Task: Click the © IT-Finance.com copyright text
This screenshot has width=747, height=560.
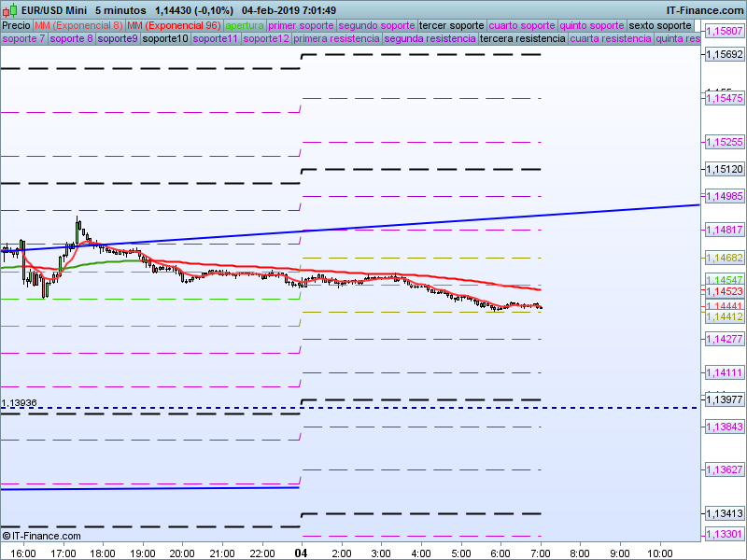Action: [x=42, y=536]
